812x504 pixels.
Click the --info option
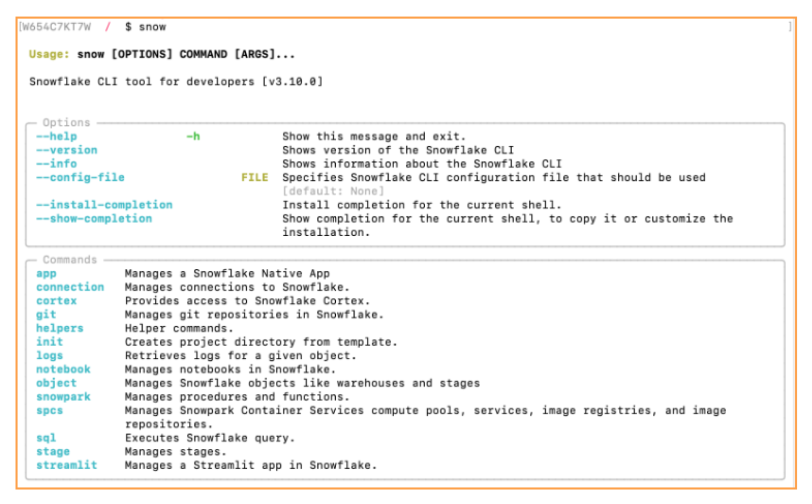[56, 164]
